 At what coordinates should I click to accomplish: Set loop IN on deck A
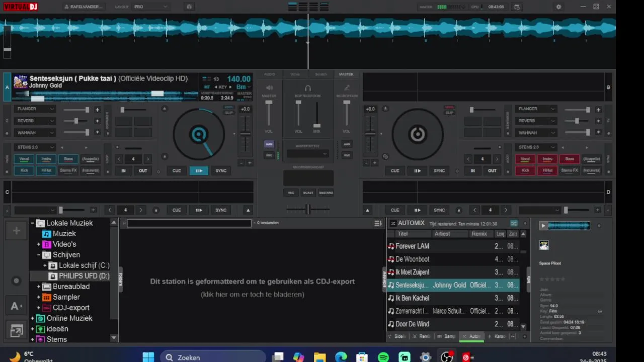(123, 170)
